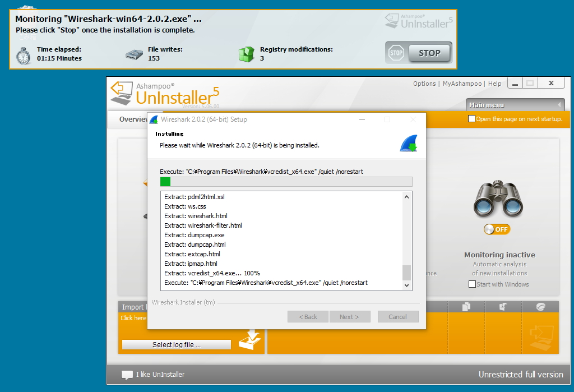The height and width of the screenshot is (392, 574).
Task: Click the stopwatch icon beside Time elapsed
Action: pos(24,56)
